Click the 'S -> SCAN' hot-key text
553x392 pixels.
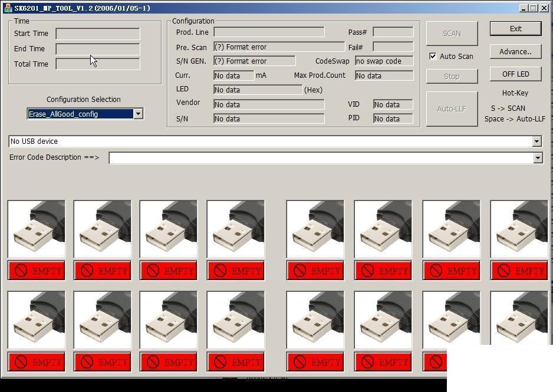508,108
